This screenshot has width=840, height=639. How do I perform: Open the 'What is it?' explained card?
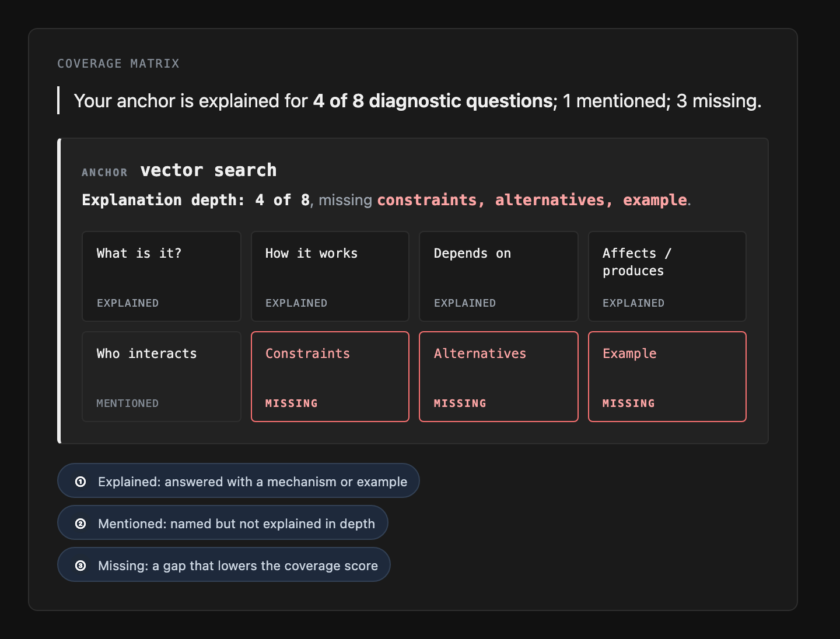(162, 276)
